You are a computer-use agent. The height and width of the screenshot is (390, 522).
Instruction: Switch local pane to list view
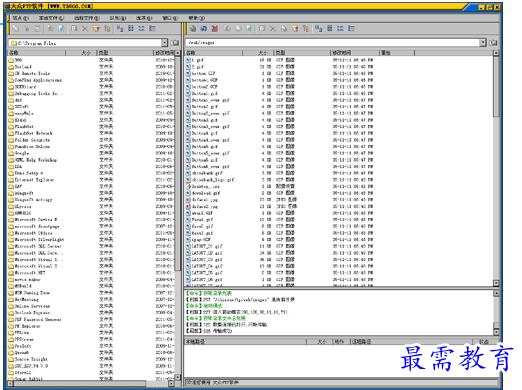(x=142, y=29)
